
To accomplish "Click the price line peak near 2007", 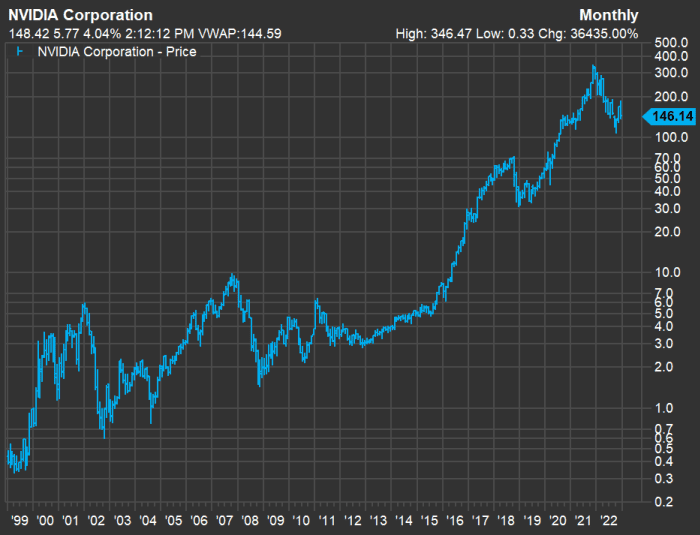I will [x=232, y=275].
